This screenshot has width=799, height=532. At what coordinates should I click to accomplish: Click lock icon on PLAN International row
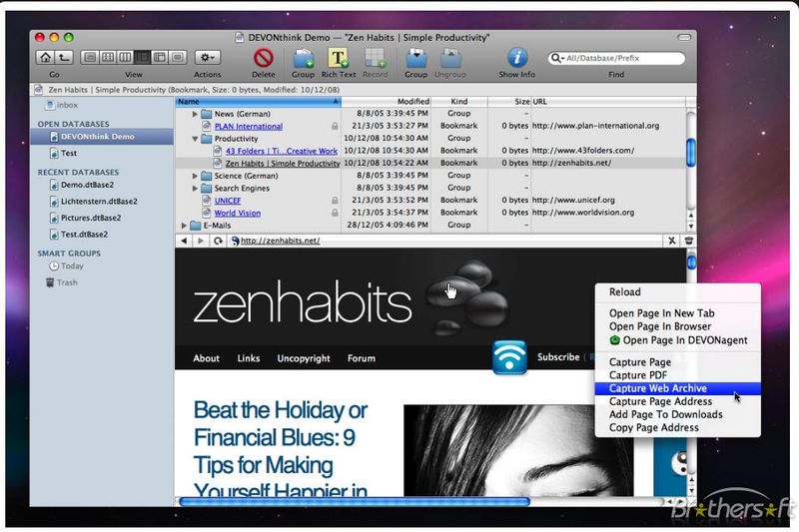pyautogui.click(x=335, y=126)
